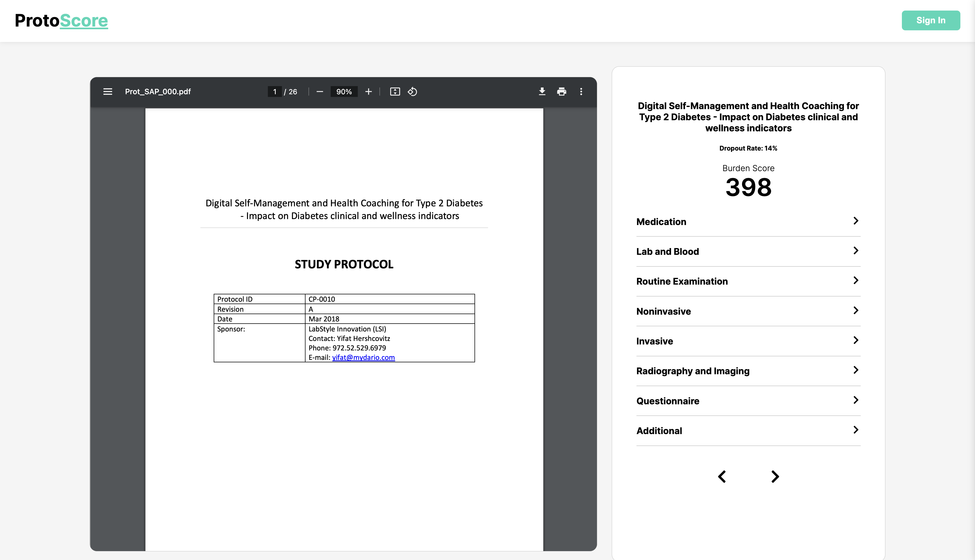Viewport: 975px width, 560px height.
Task: Click the fit to page icon
Action: coord(395,92)
